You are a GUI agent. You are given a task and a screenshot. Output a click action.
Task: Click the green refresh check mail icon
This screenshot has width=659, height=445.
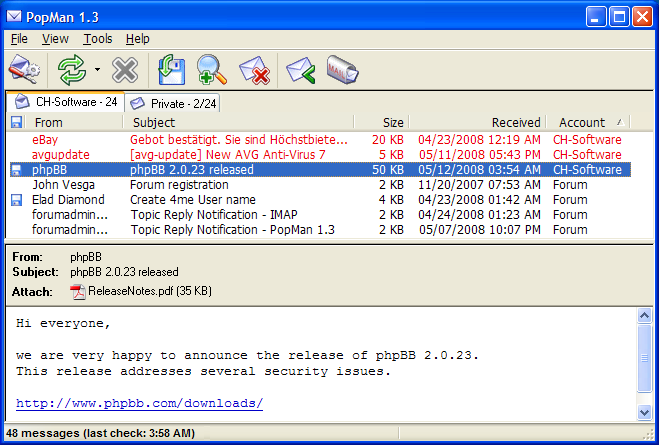pos(72,69)
